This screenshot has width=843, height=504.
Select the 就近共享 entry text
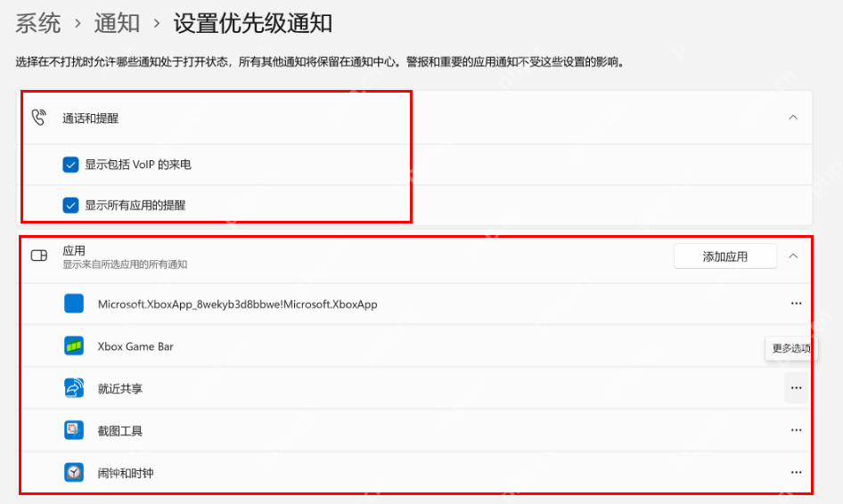(120, 388)
